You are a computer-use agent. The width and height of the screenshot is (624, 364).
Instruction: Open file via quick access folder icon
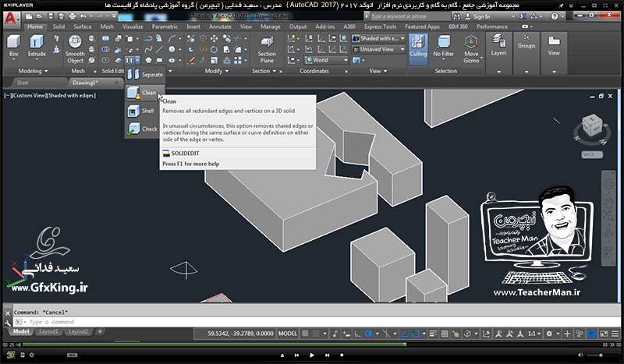click(40, 16)
